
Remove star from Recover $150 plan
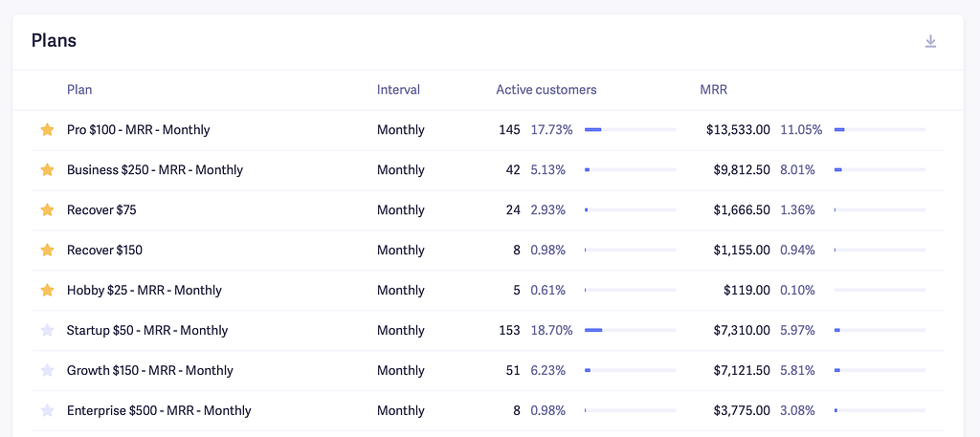[47, 251]
